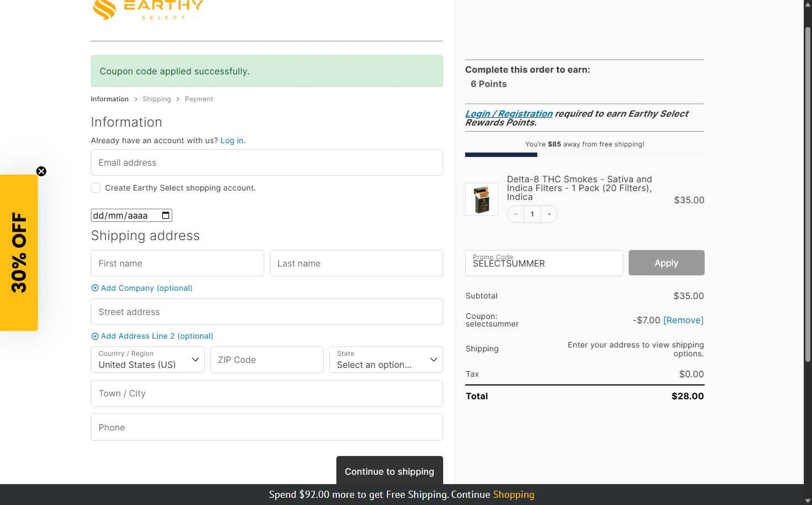Go to the Shipping breadcrumb step
This screenshot has width=812, height=505.
tap(157, 99)
